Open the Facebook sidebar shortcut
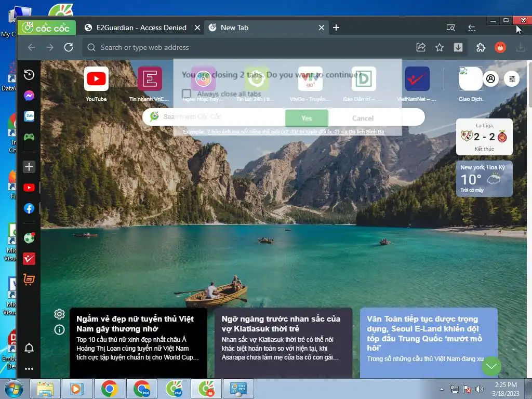532x399 pixels. pyautogui.click(x=29, y=208)
